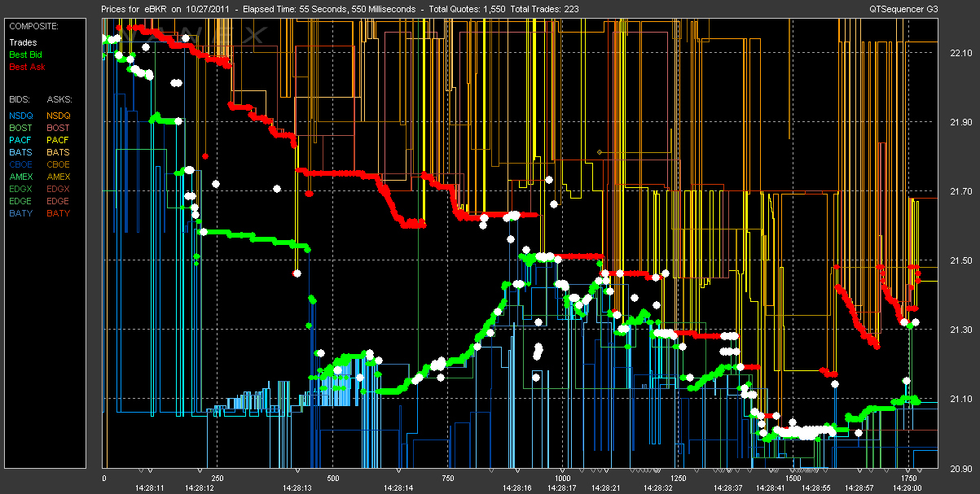Image resolution: width=980 pixels, height=494 pixels.
Task: Click the NSDQ label in the Bids column
Action: tap(20, 116)
